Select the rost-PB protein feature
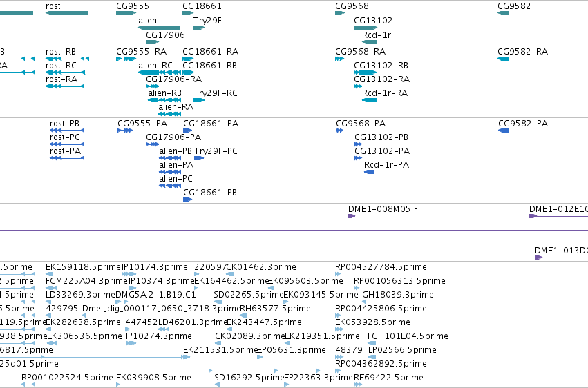The width and height of the screenshot is (588, 388). (x=64, y=124)
